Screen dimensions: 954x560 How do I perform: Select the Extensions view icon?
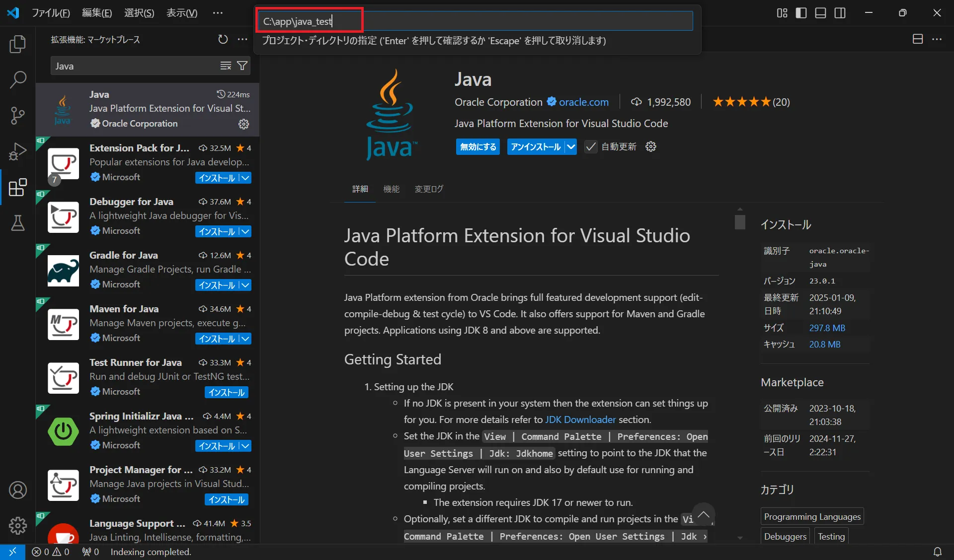pos(18,187)
